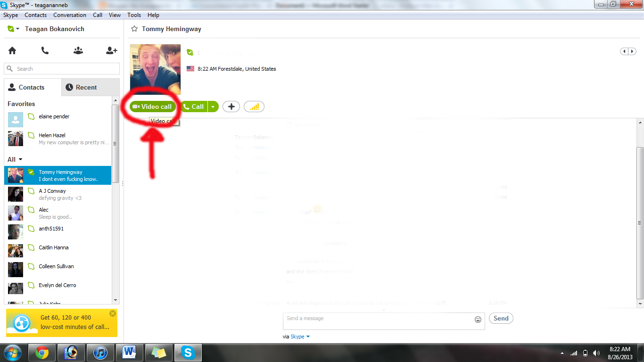This screenshot has height=362, width=644.
Task: Select contact A J Conway
Action: click(x=58, y=194)
